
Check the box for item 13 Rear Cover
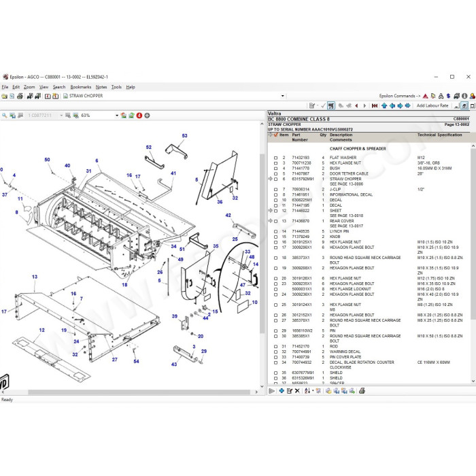point(275,221)
